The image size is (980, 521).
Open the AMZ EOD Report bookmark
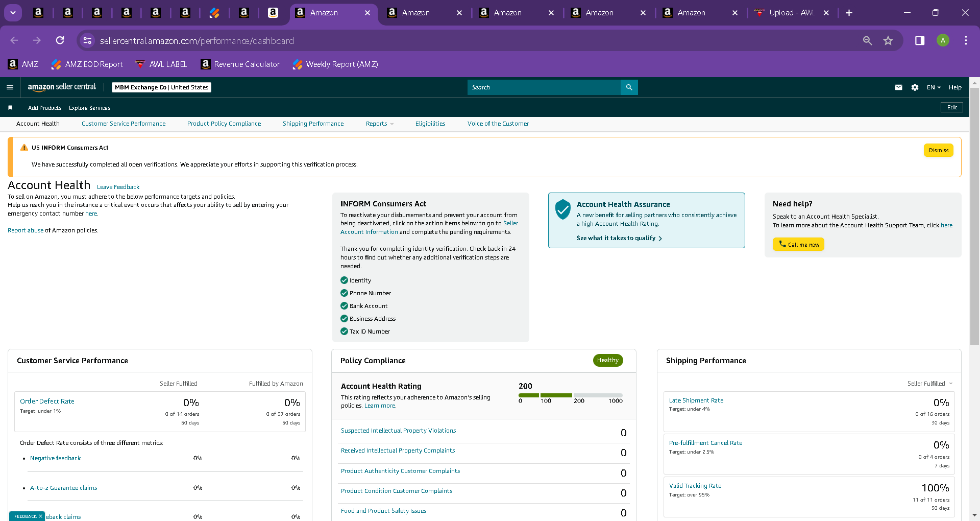point(87,64)
